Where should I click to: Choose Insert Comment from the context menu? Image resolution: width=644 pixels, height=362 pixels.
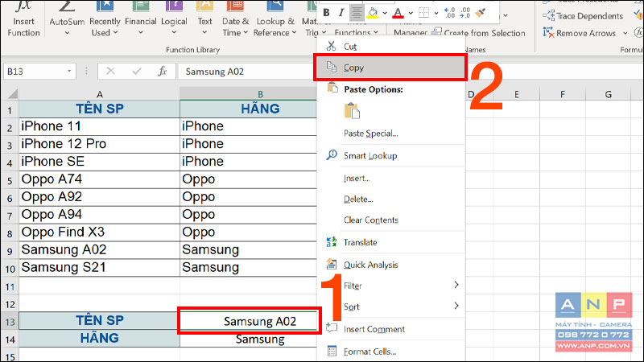(390, 329)
